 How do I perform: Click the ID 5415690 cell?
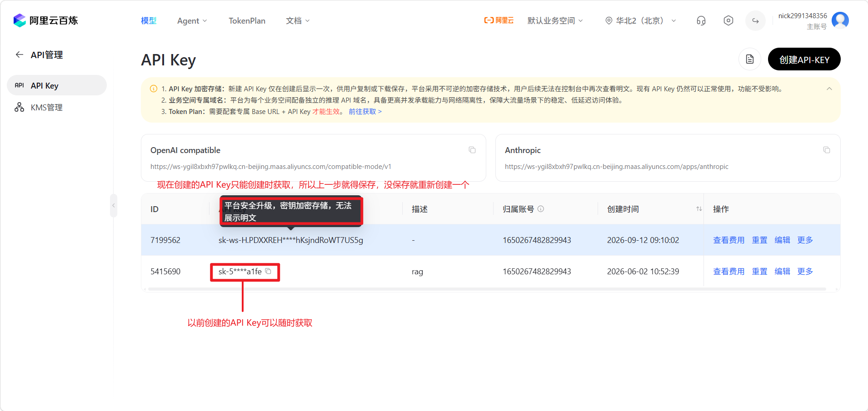(x=165, y=271)
